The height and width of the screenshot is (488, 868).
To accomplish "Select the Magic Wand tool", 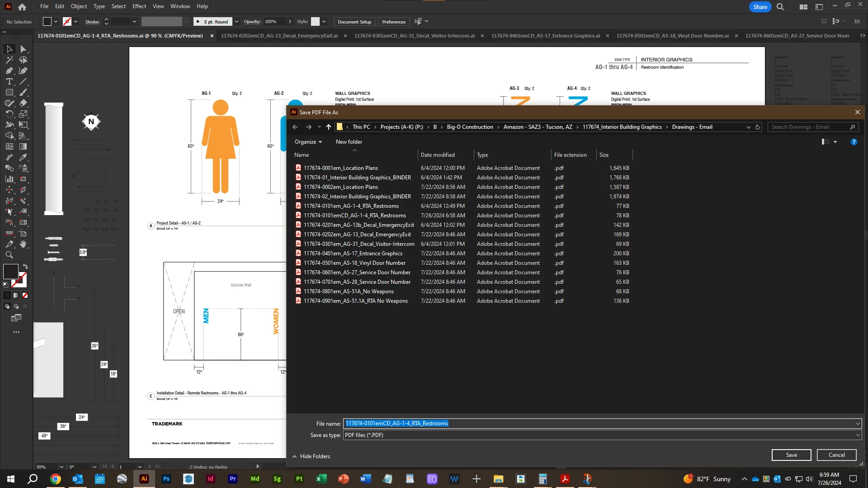I will pos(9,60).
